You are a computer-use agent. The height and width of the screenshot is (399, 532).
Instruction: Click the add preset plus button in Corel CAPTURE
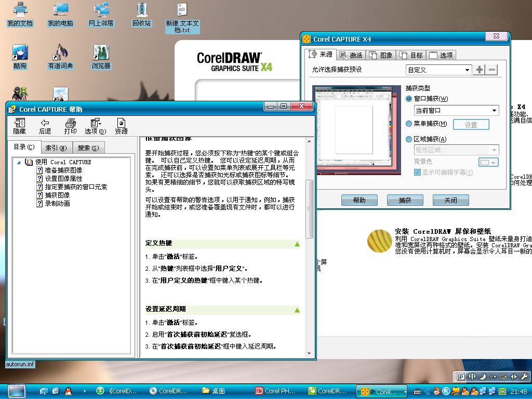click(480, 70)
